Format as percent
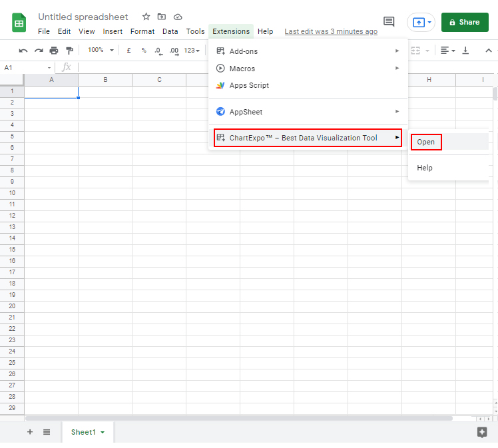Viewport: 498px width, 448px height. [144, 50]
